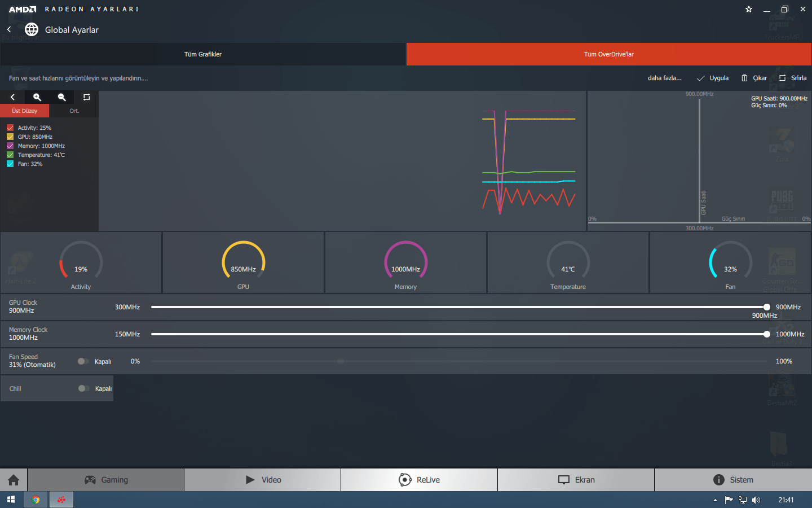Viewport: 812px width, 508px height.
Task: Click the graph reset loop icon
Action: point(86,97)
